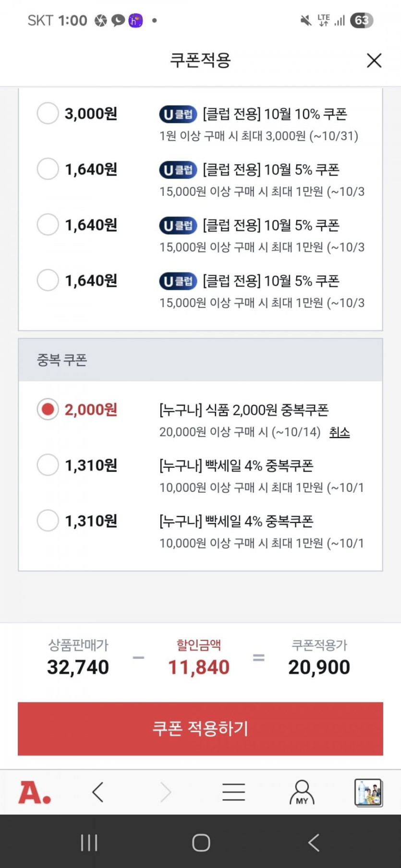Open the MY account page
This screenshot has width=401, height=868.
point(302,792)
